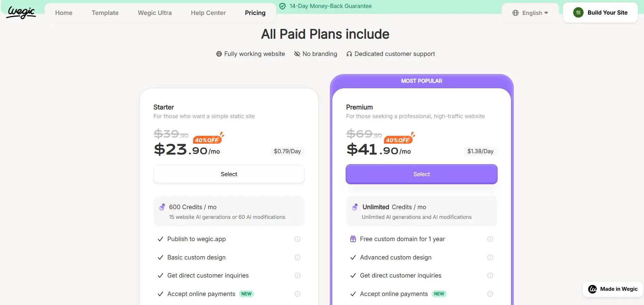Navigate to Wegic Ultra

[x=155, y=13]
